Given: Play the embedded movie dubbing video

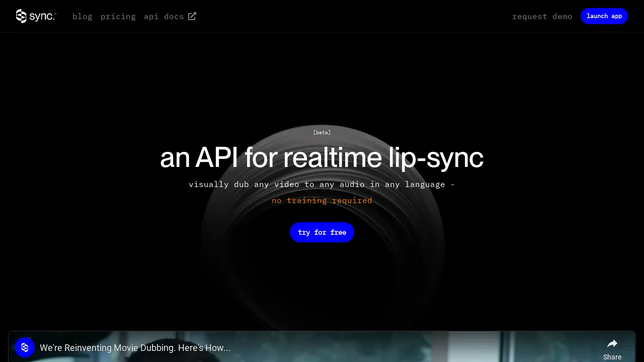Looking at the screenshot, I should 322,352.
